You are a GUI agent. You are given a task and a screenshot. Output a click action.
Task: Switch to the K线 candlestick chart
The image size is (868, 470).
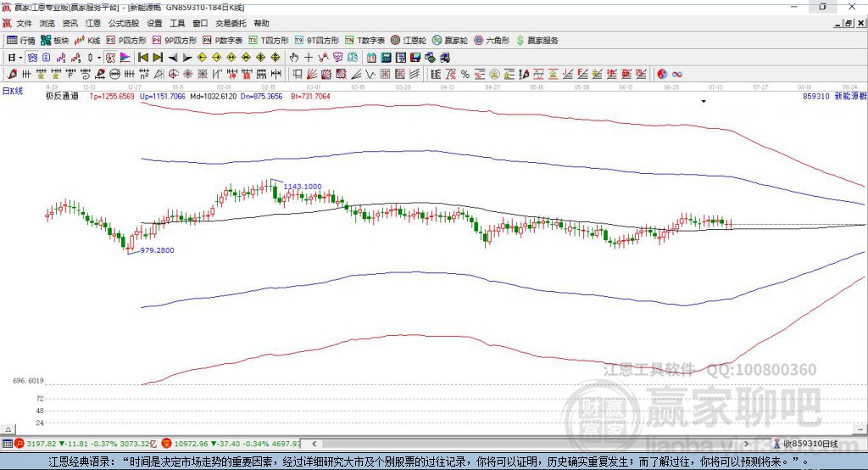(87, 41)
